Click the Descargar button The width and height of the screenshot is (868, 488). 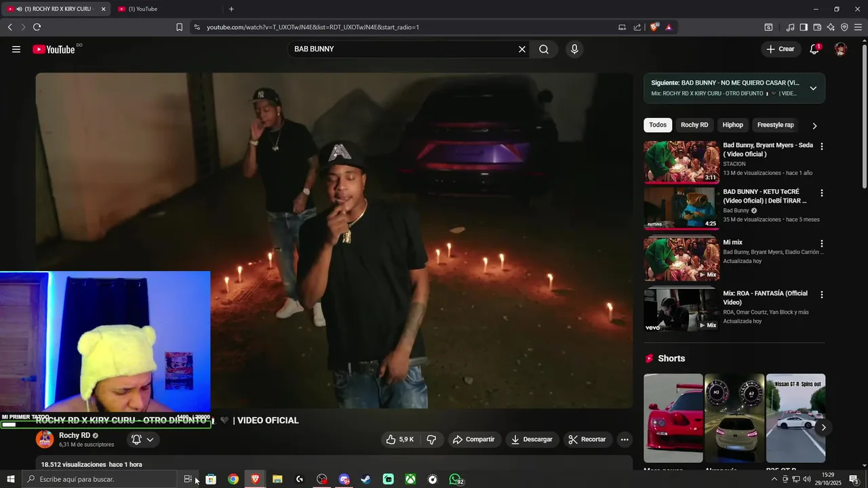click(532, 439)
